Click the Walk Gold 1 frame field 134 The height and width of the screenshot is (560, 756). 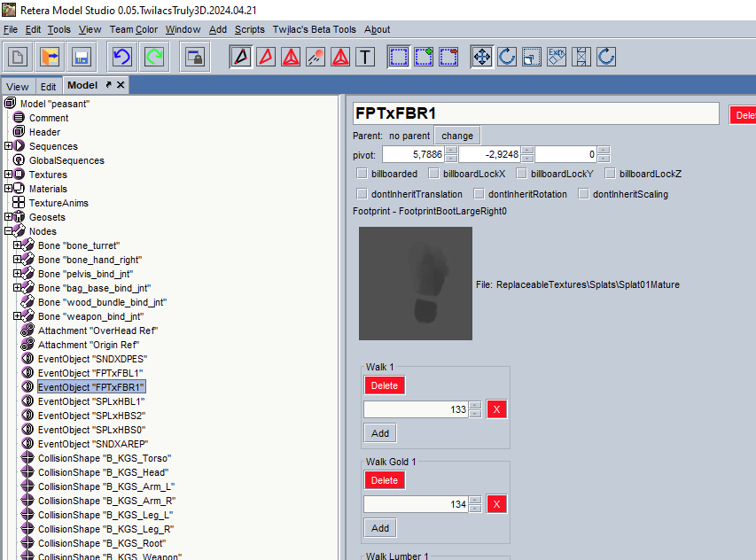[416, 504]
